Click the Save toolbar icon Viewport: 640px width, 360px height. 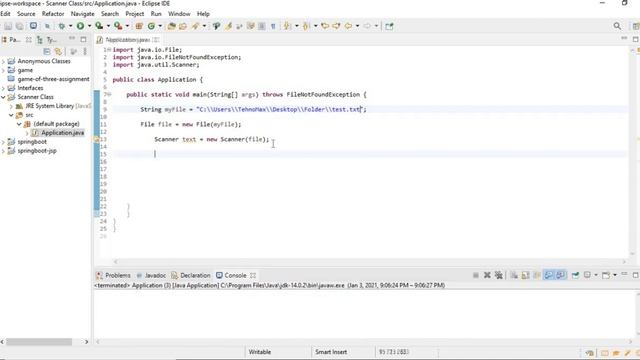pyautogui.click(x=8, y=26)
